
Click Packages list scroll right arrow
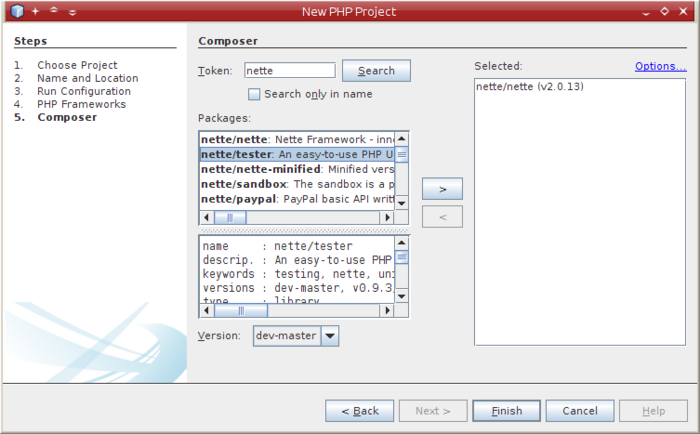pyautogui.click(x=387, y=217)
